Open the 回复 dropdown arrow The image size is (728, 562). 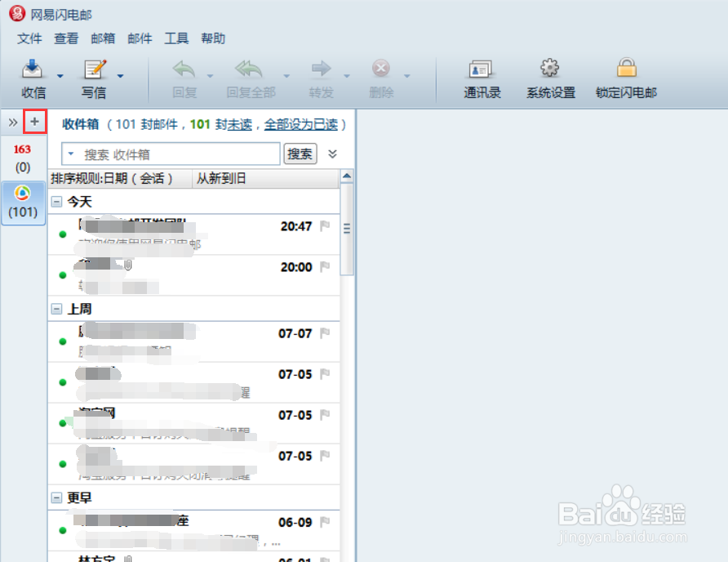tap(210, 76)
